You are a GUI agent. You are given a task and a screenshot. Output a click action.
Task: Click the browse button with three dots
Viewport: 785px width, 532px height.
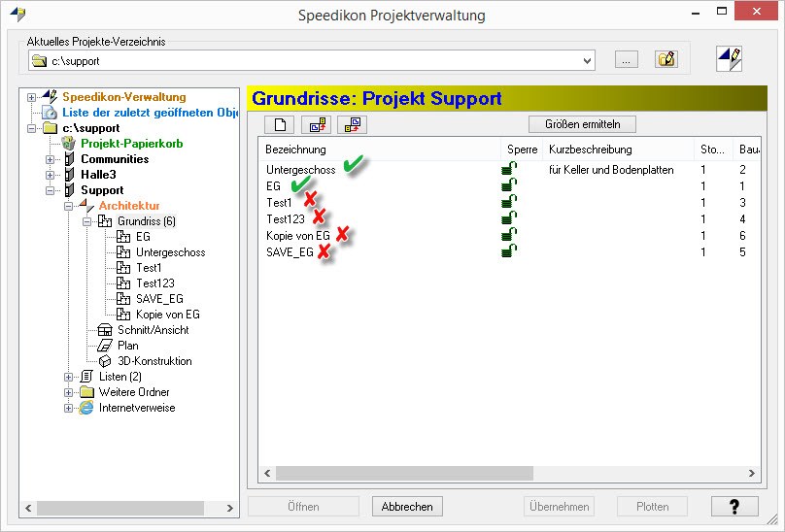click(627, 59)
